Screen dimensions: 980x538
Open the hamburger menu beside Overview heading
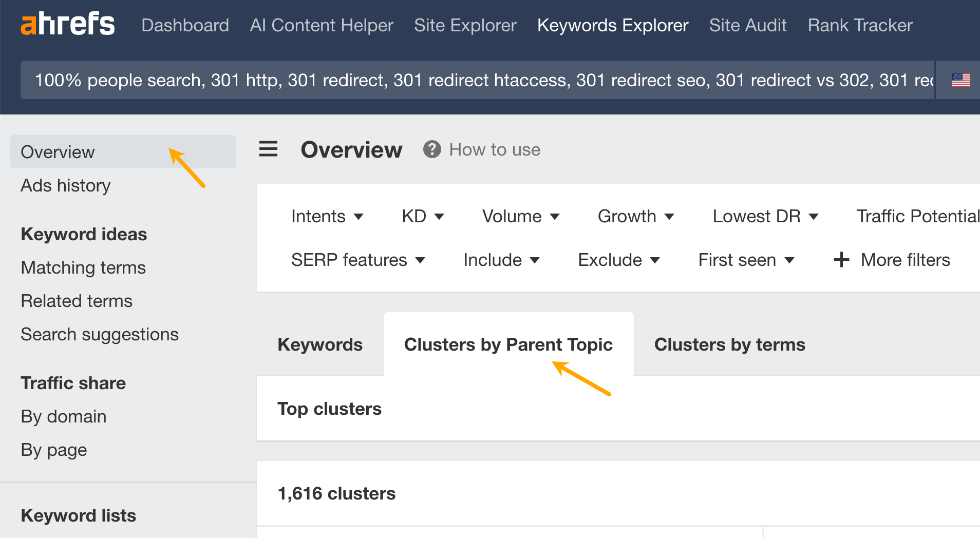(268, 149)
